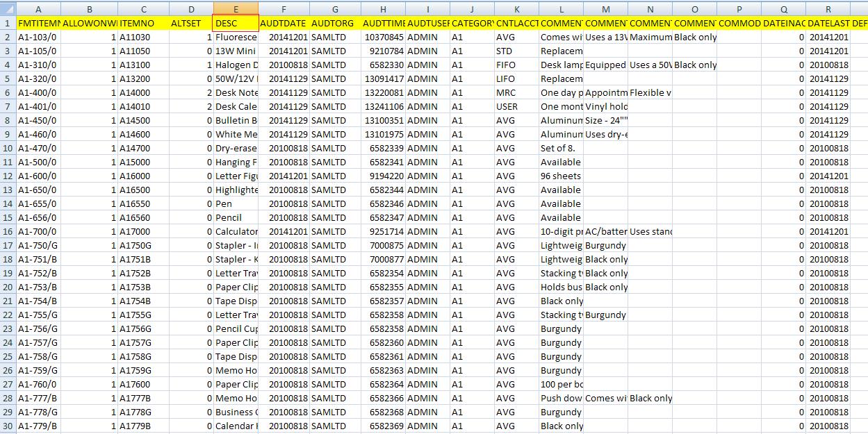
Task: Click the 'Bulletin B' description cell
Action: pyautogui.click(x=236, y=120)
